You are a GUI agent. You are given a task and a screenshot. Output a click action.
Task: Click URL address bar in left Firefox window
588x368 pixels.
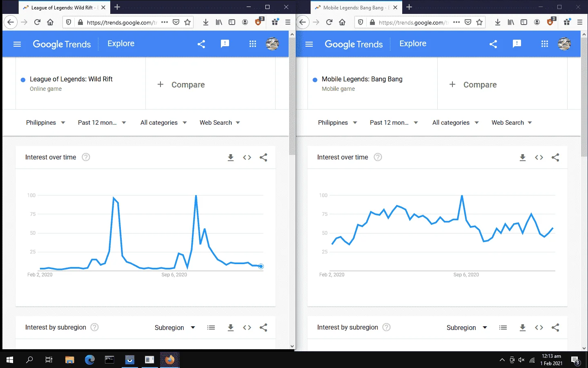(122, 22)
